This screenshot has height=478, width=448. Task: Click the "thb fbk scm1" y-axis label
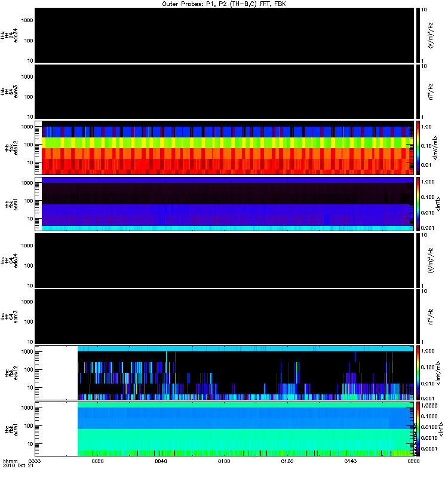(11, 204)
